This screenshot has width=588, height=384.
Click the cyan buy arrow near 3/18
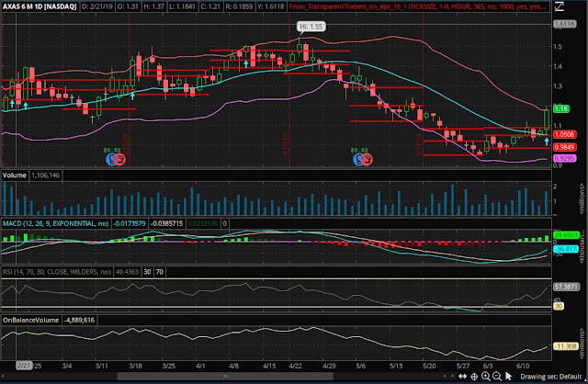click(x=132, y=96)
